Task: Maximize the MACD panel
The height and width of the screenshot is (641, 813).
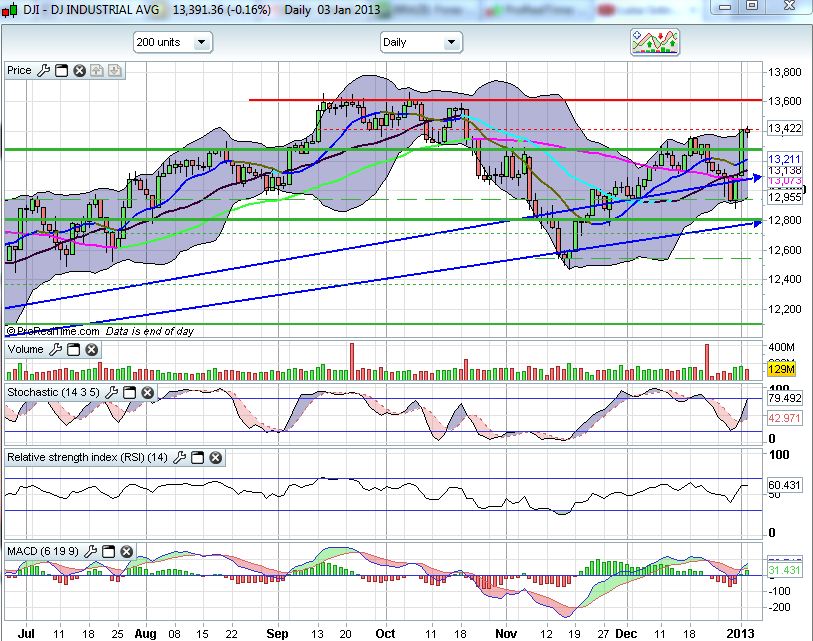Action: (x=108, y=551)
